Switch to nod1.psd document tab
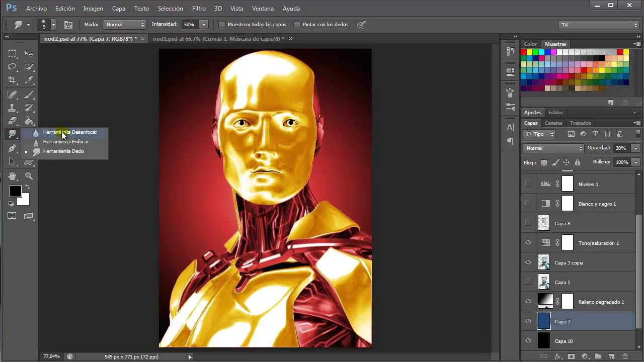The height and width of the screenshot is (362, 644). click(218, 39)
